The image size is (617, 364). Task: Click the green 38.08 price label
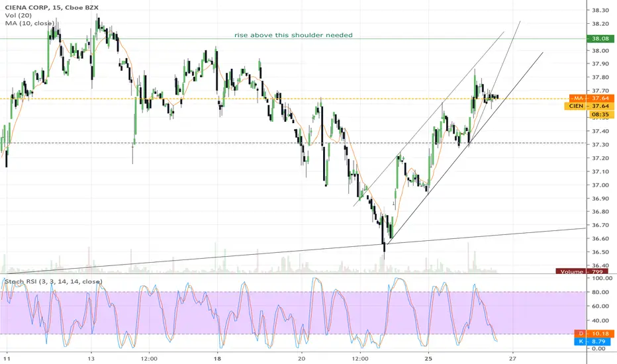click(x=600, y=38)
